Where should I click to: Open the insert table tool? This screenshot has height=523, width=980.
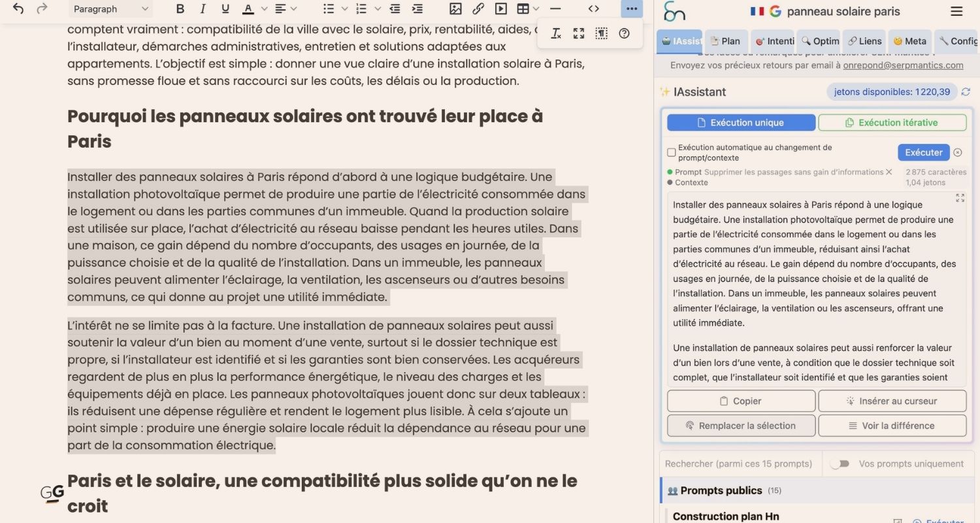click(x=523, y=9)
